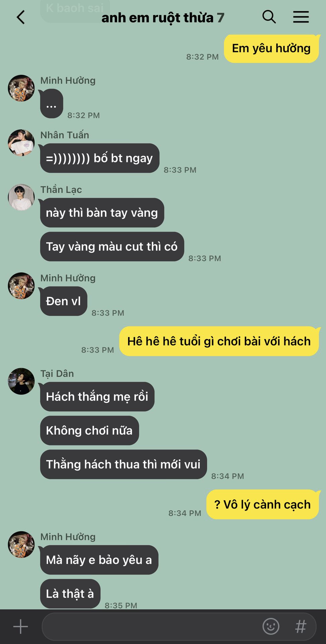Open Tại Dân's profile avatar
Image resolution: width=326 pixels, height=644 pixels.
21,381
